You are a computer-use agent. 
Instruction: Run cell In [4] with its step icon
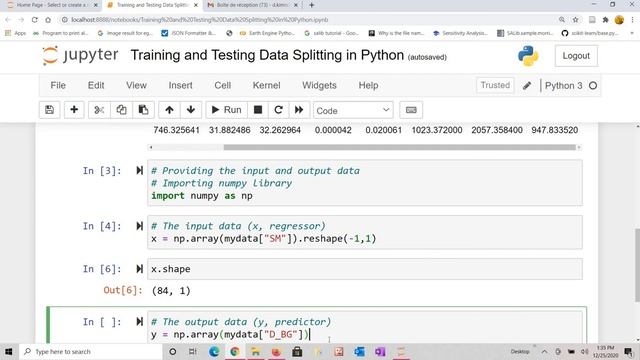(140, 226)
